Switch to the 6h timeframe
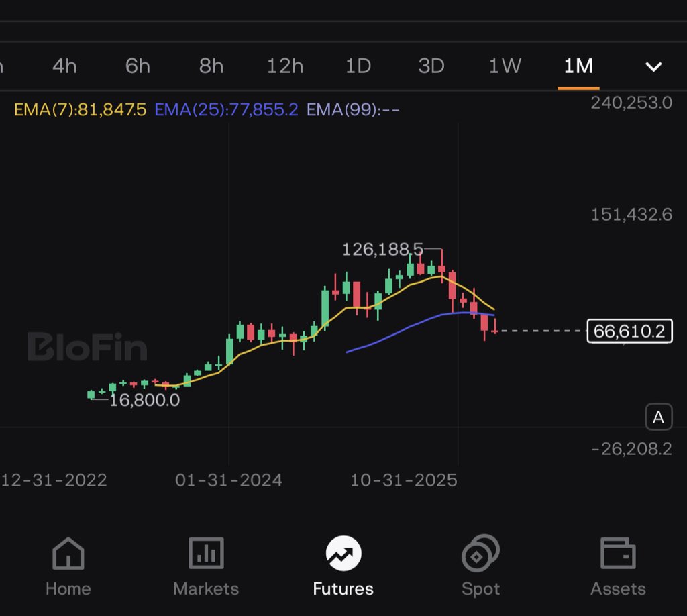 (136, 66)
